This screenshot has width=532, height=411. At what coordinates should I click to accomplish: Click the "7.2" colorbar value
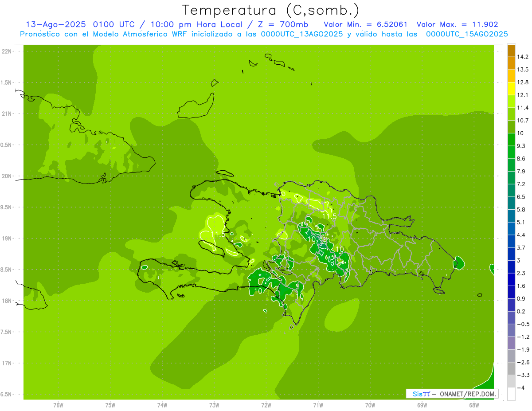coord(521,184)
